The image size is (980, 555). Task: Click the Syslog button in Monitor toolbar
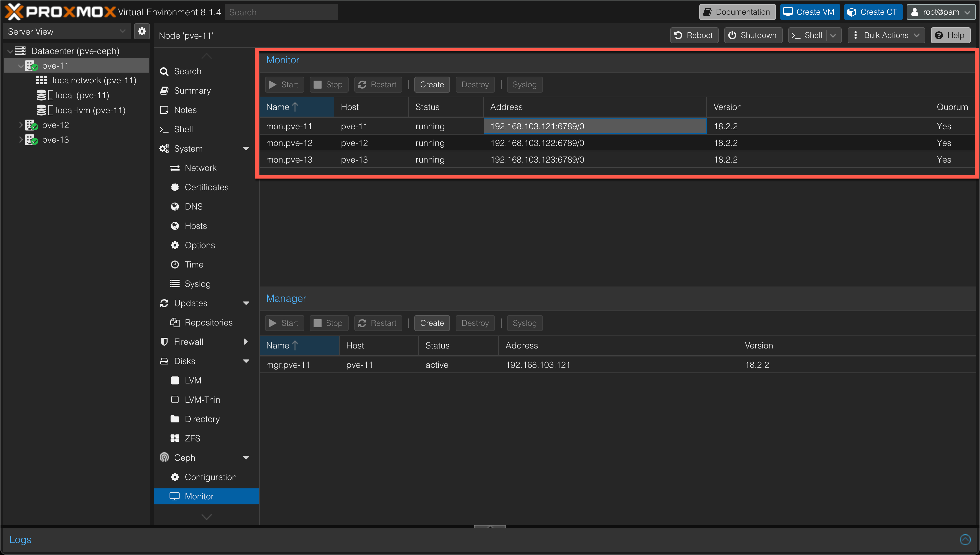(524, 84)
